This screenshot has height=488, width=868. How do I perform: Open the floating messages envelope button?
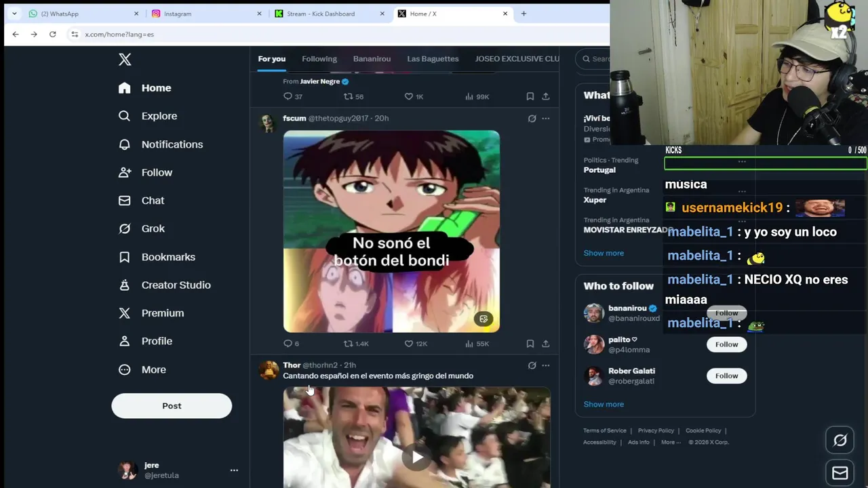pos(840,473)
